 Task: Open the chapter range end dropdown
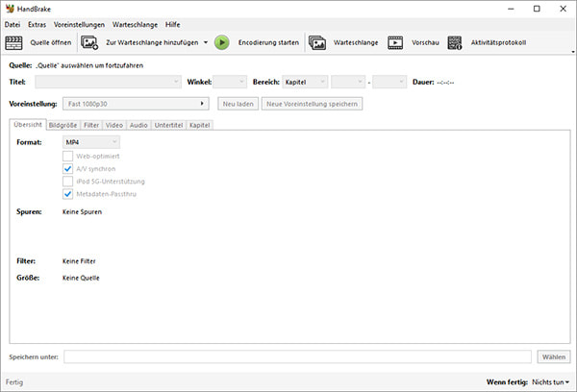point(389,82)
